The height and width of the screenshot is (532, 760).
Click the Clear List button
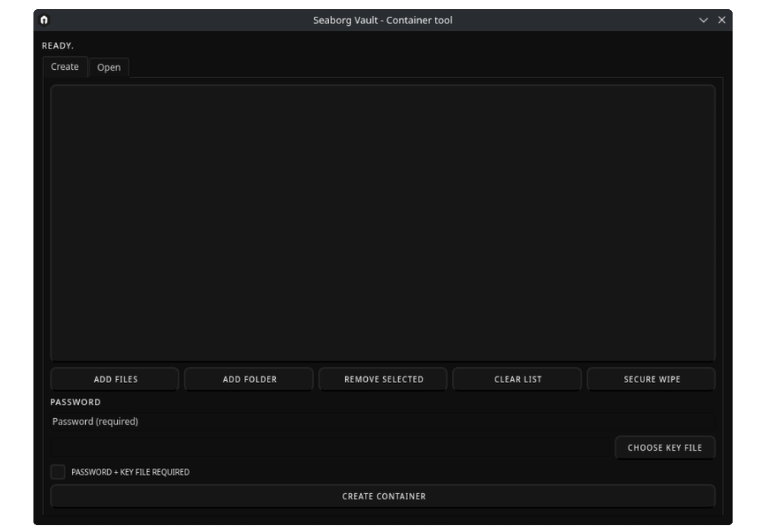pyautogui.click(x=517, y=379)
